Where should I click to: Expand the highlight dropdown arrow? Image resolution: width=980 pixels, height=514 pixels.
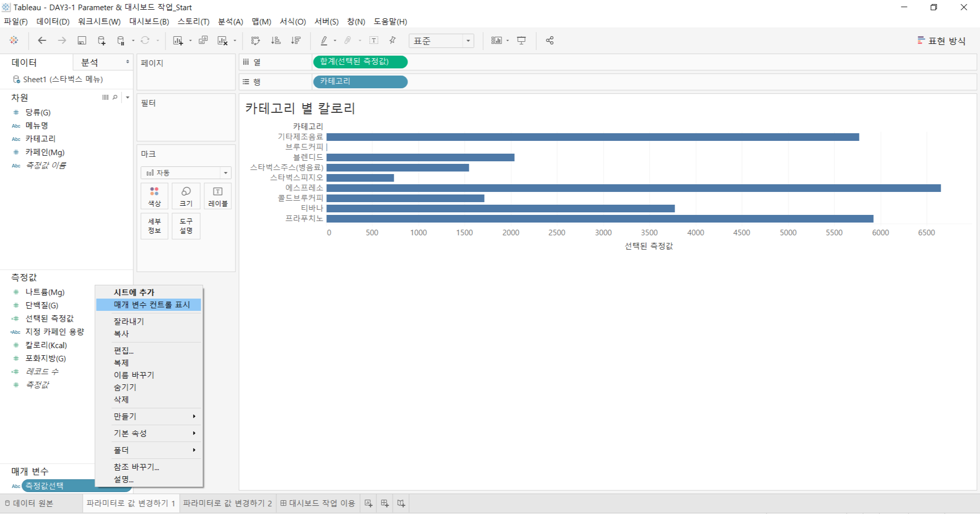click(x=335, y=41)
